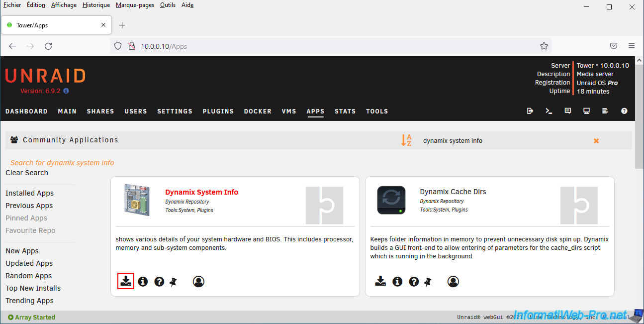Screen dimensions: 644x324
Task: Switch to the DOCKER tab
Action: coord(258,111)
